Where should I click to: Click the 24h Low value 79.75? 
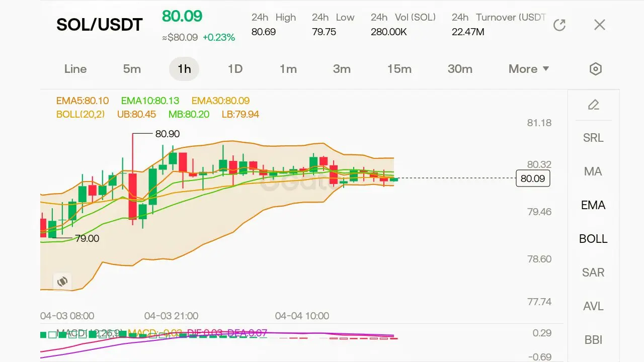pyautogui.click(x=324, y=32)
